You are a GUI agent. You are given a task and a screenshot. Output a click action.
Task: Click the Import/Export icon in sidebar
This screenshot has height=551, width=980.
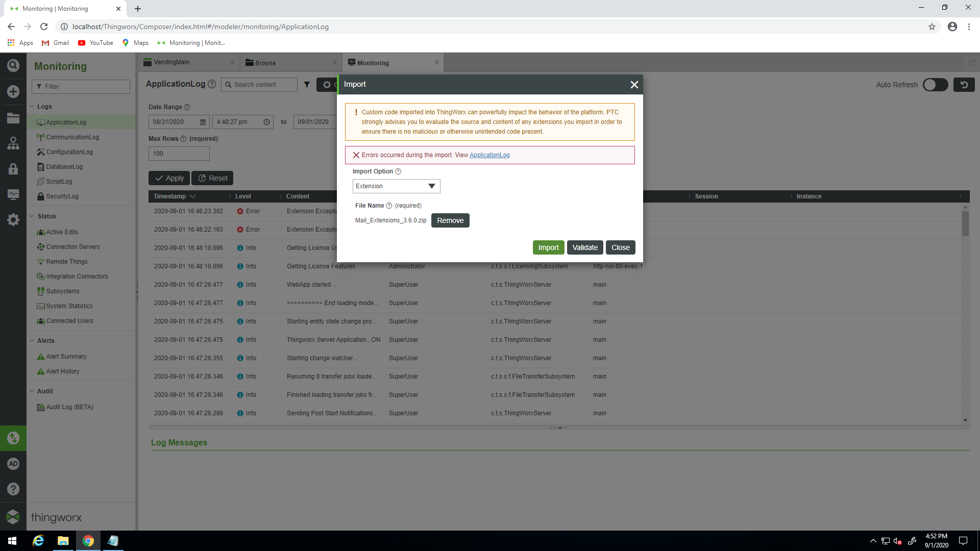[13, 438]
